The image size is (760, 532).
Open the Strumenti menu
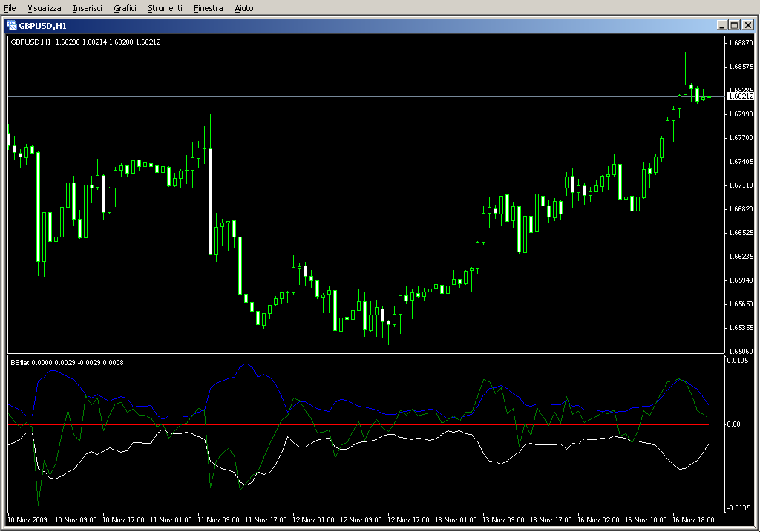(165, 8)
